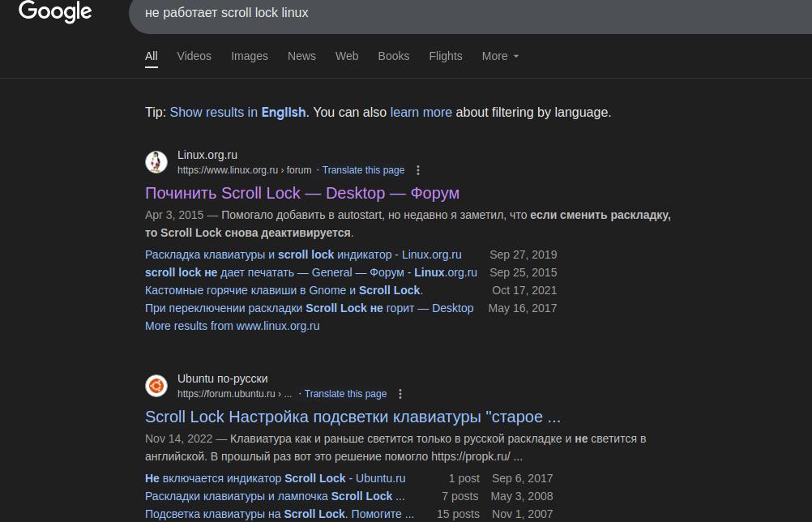Open Раскладка клавиатуры и scroll lock индикатор link
812x522 pixels.
click(303, 255)
